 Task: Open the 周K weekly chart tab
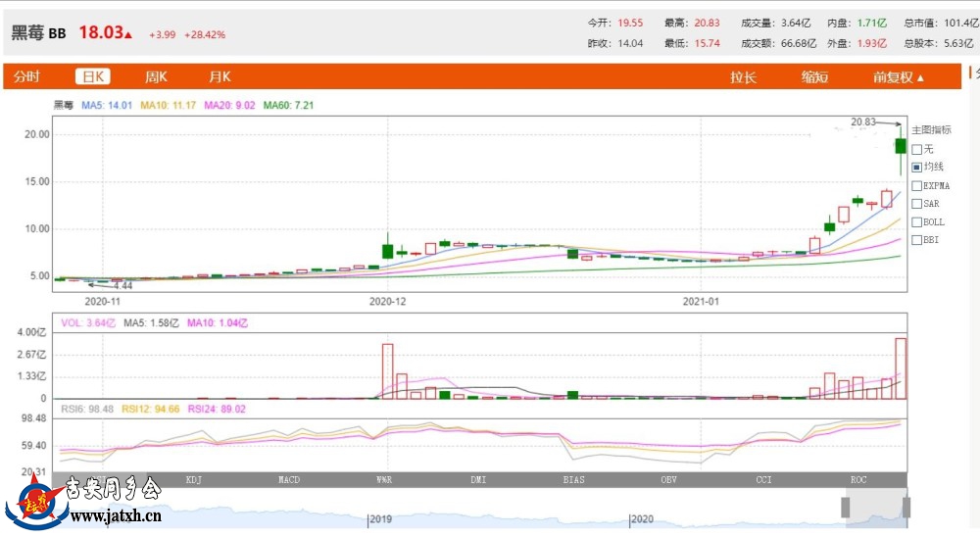[156, 76]
